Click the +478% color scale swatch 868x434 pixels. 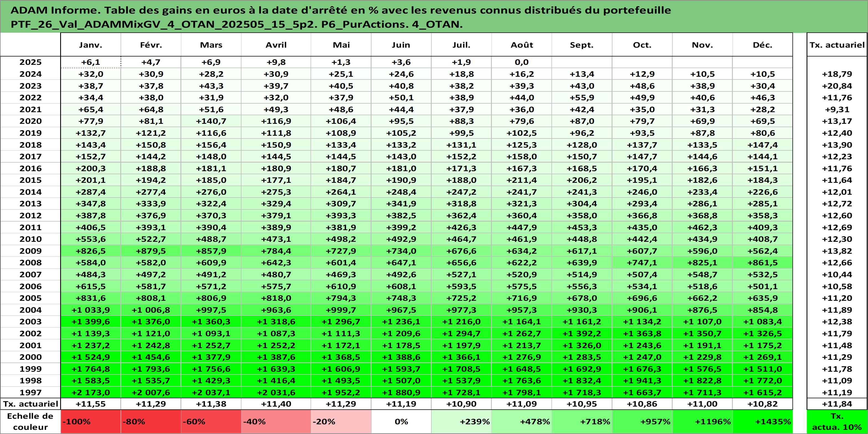click(x=522, y=422)
